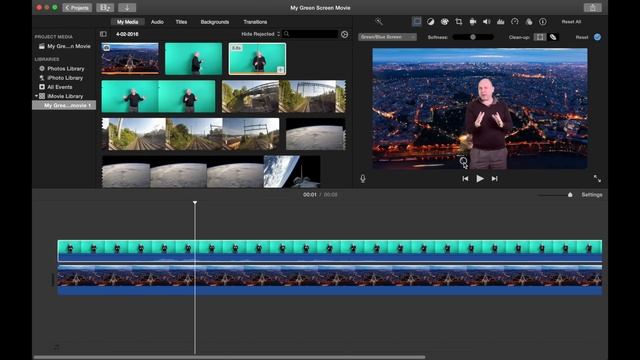The width and height of the screenshot is (640, 360).
Task: Open the volume adjustment
Action: pyautogui.click(x=487, y=22)
